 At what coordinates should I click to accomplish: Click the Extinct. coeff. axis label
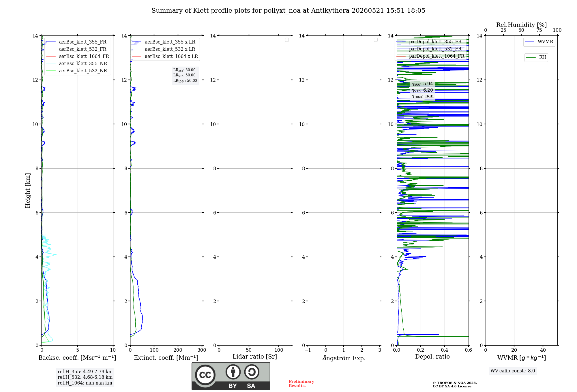166,358
